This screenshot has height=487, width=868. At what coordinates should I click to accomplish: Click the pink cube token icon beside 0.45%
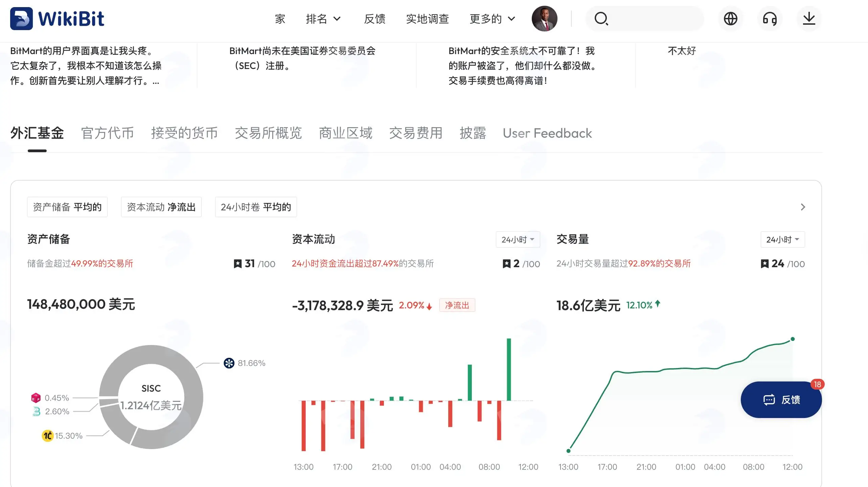click(x=36, y=398)
